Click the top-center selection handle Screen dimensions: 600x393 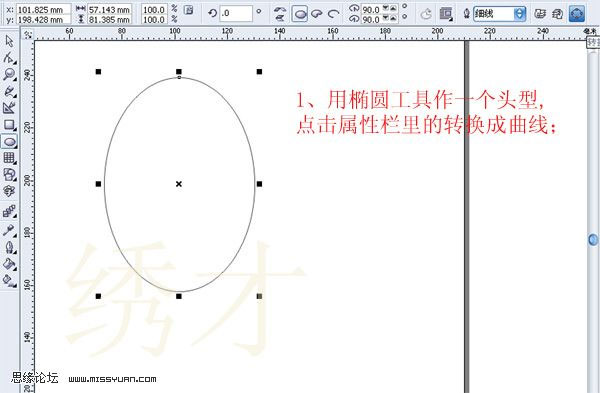pyautogui.click(x=179, y=72)
